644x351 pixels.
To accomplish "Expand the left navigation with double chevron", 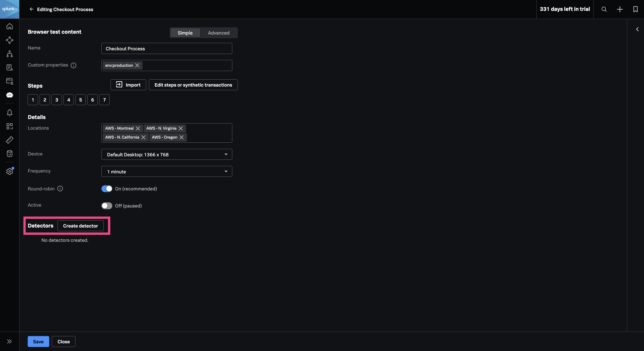I will point(10,341).
